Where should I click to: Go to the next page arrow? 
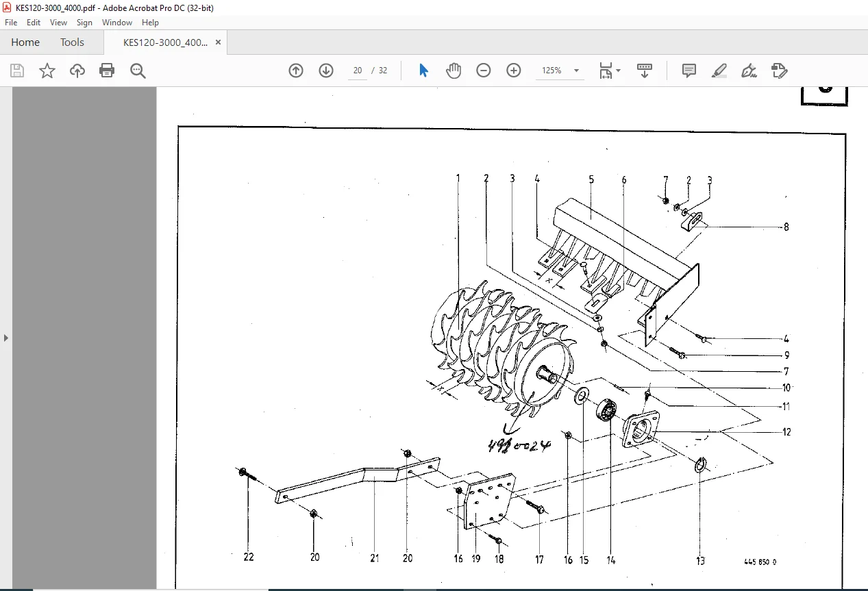point(326,71)
